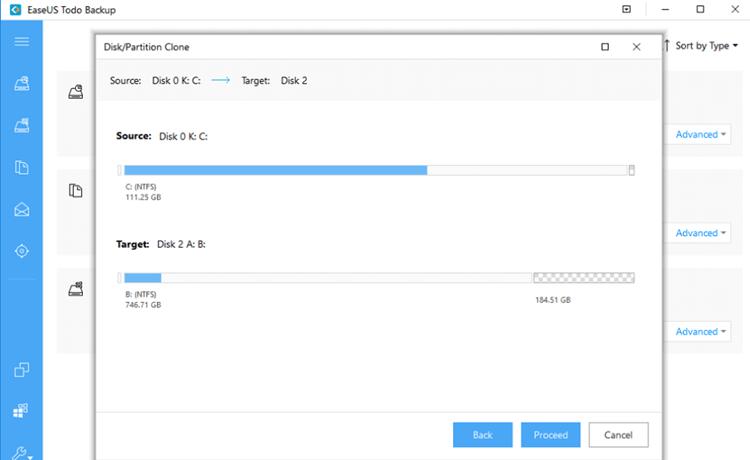Click the C: (NTFS) source label
This screenshot has width=750, height=460.
click(x=141, y=186)
